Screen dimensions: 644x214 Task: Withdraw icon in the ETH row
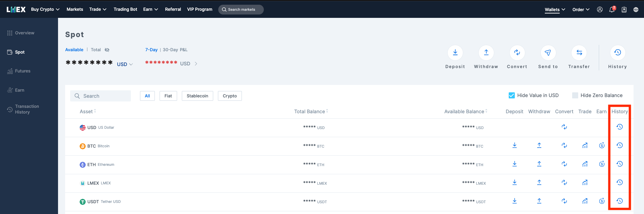pyautogui.click(x=539, y=164)
